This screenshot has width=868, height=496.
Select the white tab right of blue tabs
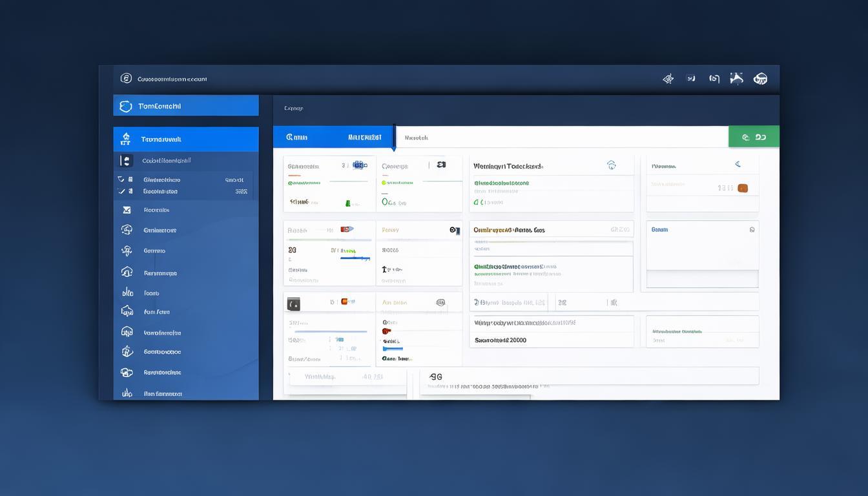(416, 137)
